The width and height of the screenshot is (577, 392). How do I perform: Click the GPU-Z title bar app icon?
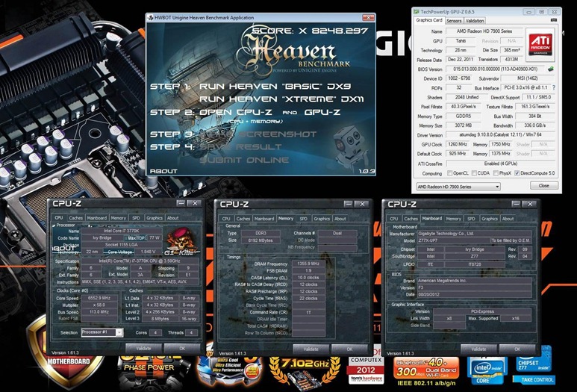(417, 12)
